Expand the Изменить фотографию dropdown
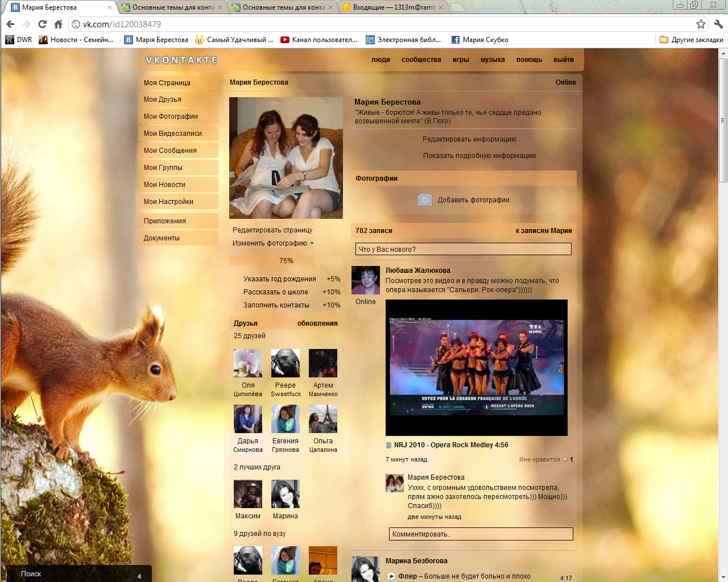This screenshot has width=728, height=582. click(312, 243)
